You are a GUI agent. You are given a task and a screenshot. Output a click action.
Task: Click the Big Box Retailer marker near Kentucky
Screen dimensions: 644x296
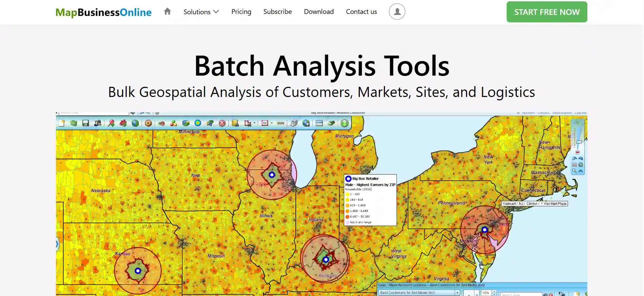(x=326, y=259)
